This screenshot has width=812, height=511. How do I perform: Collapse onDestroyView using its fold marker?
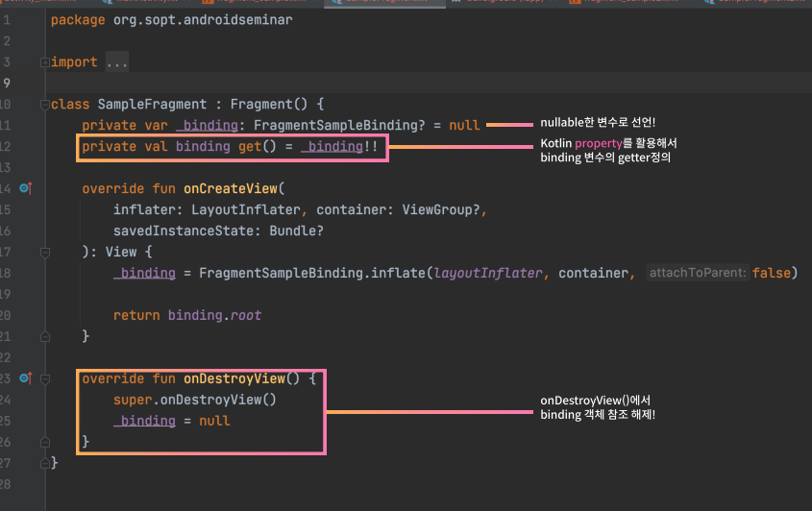pos(45,379)
